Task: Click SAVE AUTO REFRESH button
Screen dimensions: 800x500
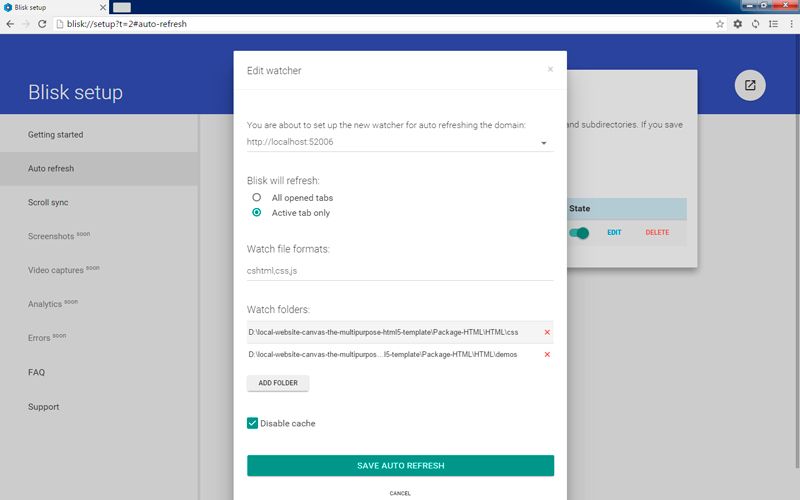Action: tap(401, 465)
